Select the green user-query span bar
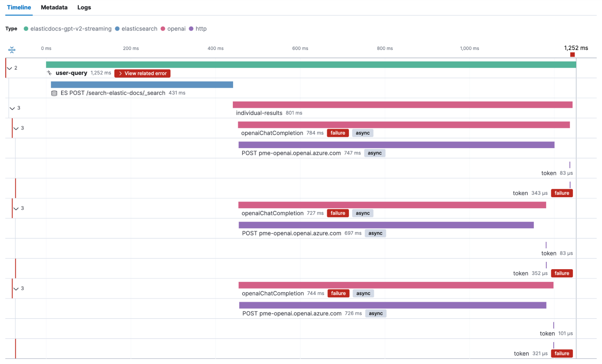The height and width of the screenshot is (364, 602). 301,64
